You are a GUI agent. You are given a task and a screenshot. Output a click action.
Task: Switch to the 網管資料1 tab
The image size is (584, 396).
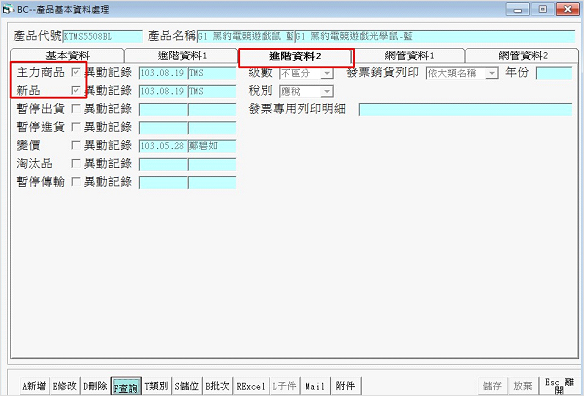pyautogui.click(x=409, y=56)
